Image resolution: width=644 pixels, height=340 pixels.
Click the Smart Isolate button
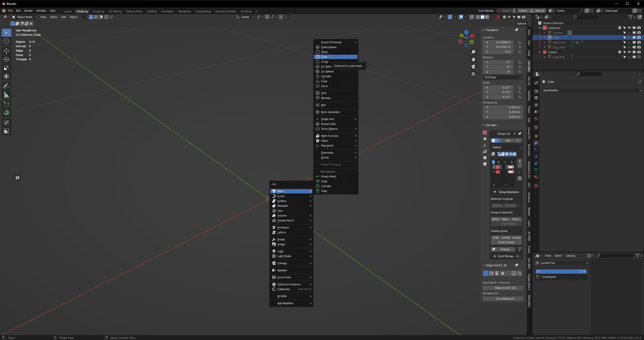(506, 242)
